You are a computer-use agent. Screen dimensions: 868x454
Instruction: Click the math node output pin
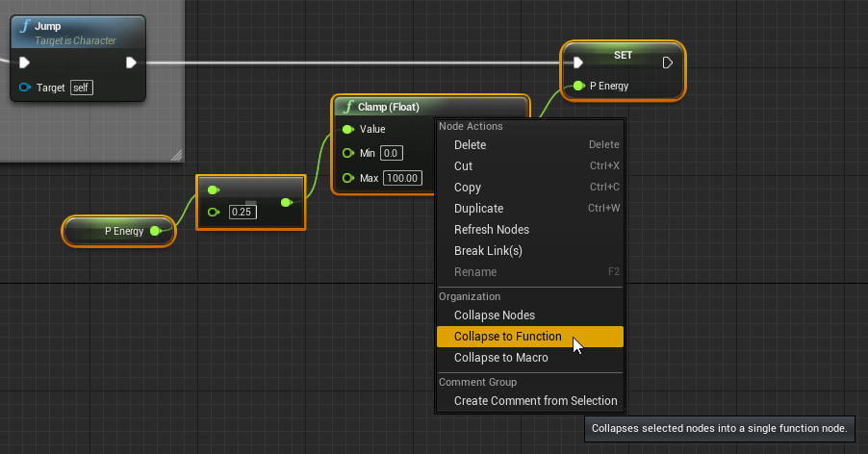tap(286, 203)
